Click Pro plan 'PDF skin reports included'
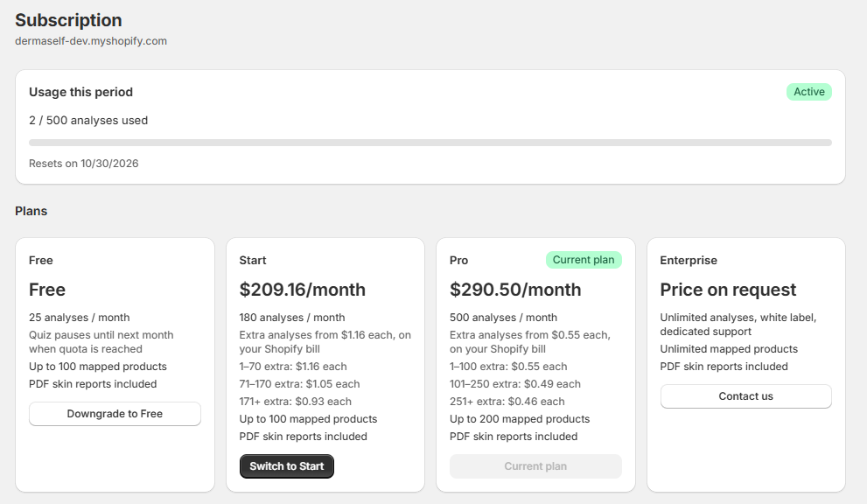 [x=514, y=437]
